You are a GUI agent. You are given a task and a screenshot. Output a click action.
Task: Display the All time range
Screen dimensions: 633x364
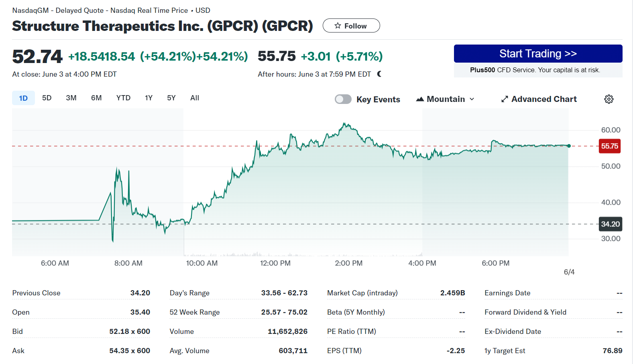click(195, 98)
